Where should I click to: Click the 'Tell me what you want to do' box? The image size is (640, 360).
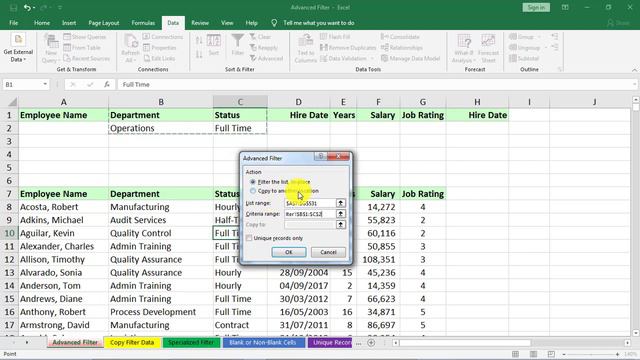(318, 23)
